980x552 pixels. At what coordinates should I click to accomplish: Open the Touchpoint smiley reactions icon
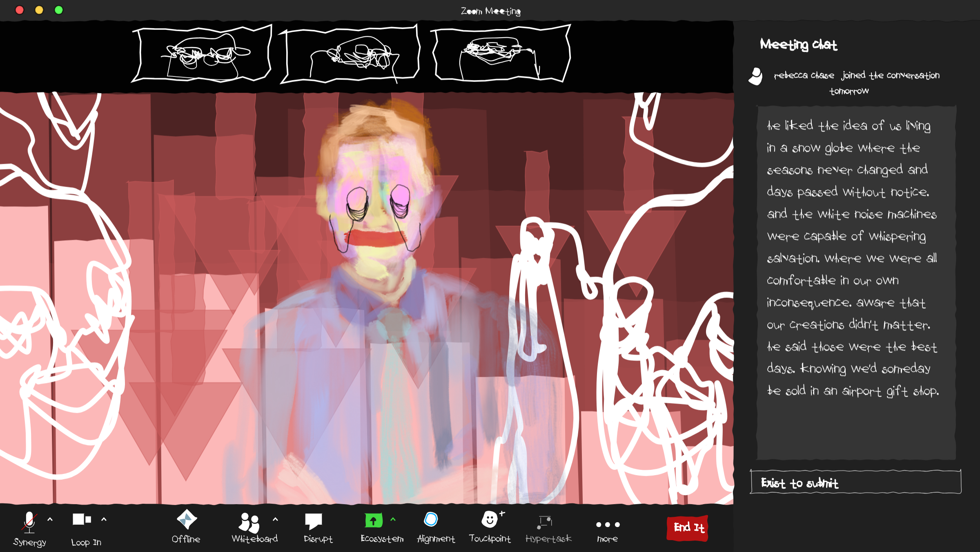(x=490, y=520)
